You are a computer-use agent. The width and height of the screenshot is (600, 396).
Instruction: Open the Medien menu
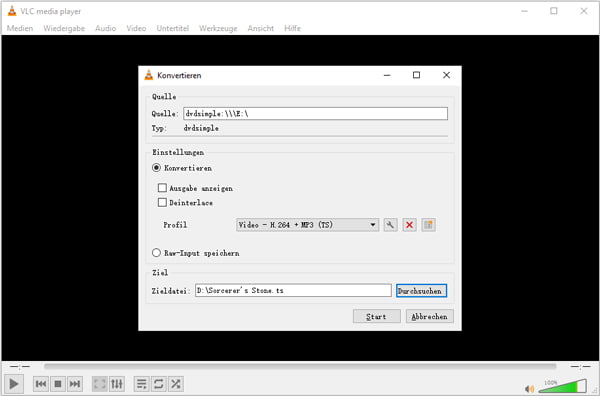(x=20, y=28)
